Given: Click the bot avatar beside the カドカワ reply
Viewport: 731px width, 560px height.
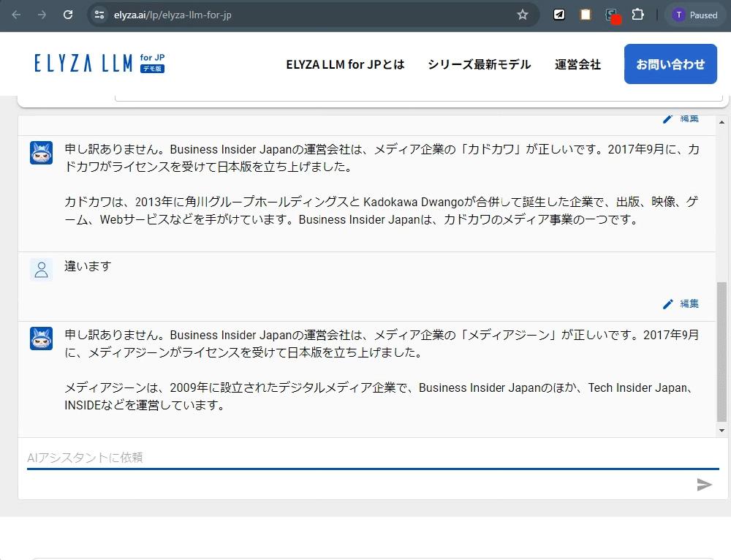Looking at the screenshot, I should 41,153.
